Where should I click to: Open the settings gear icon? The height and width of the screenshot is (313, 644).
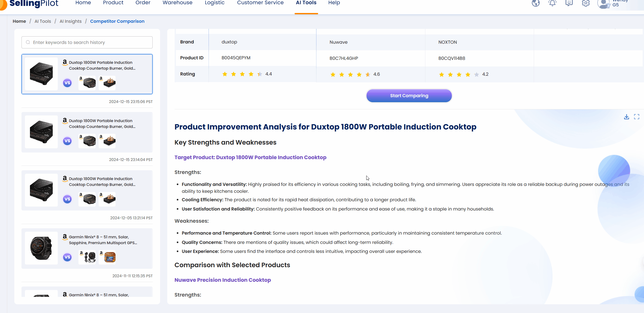pyautogui.click(x=586, y=3)
